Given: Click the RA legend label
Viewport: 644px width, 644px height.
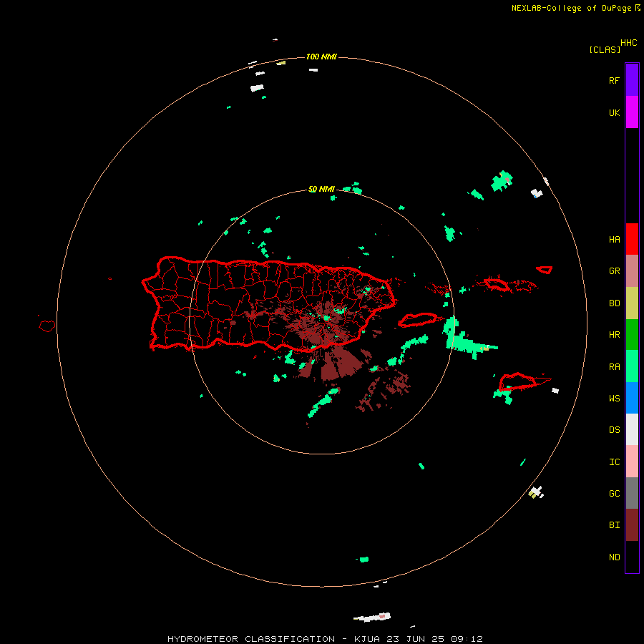Looking at the screenshot, I should pyautogui.click(x=614, y=367).
